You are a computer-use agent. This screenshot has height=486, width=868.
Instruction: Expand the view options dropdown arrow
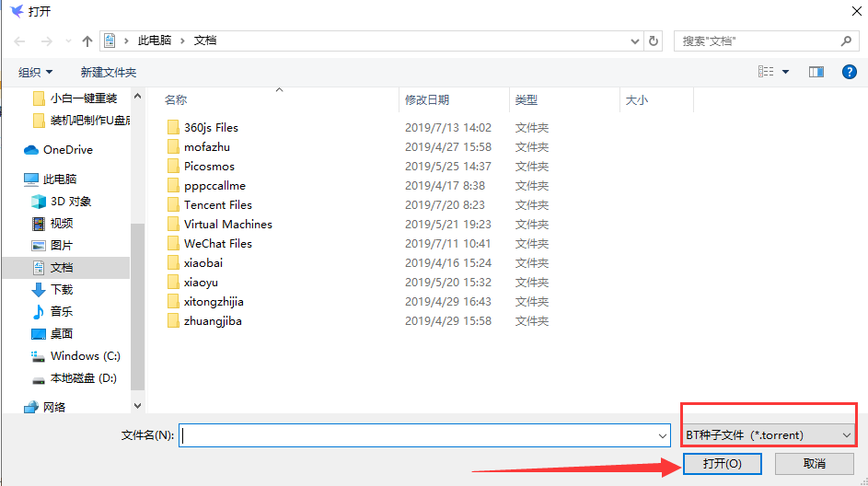785,72
